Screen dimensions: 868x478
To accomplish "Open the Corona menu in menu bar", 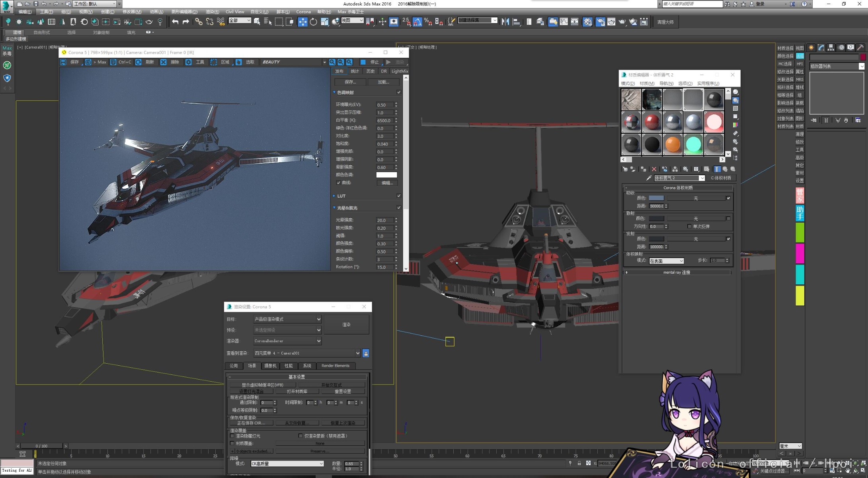I will pos(303,12).
